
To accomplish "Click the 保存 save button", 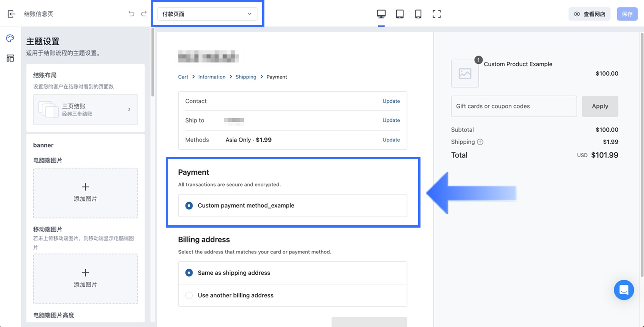I will 627,14.
